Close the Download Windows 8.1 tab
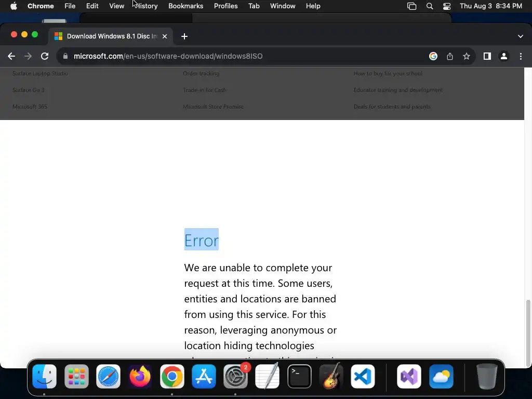 coord(165,36)
